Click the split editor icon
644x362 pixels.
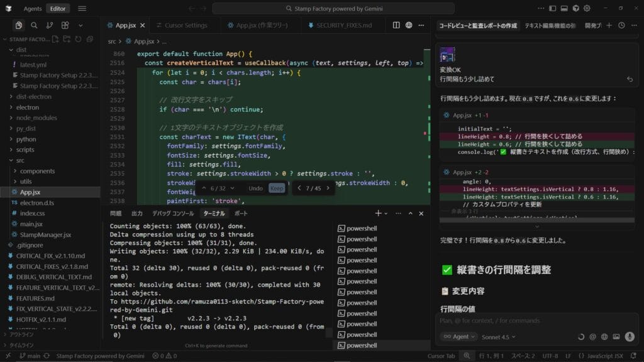click(396, 25)
